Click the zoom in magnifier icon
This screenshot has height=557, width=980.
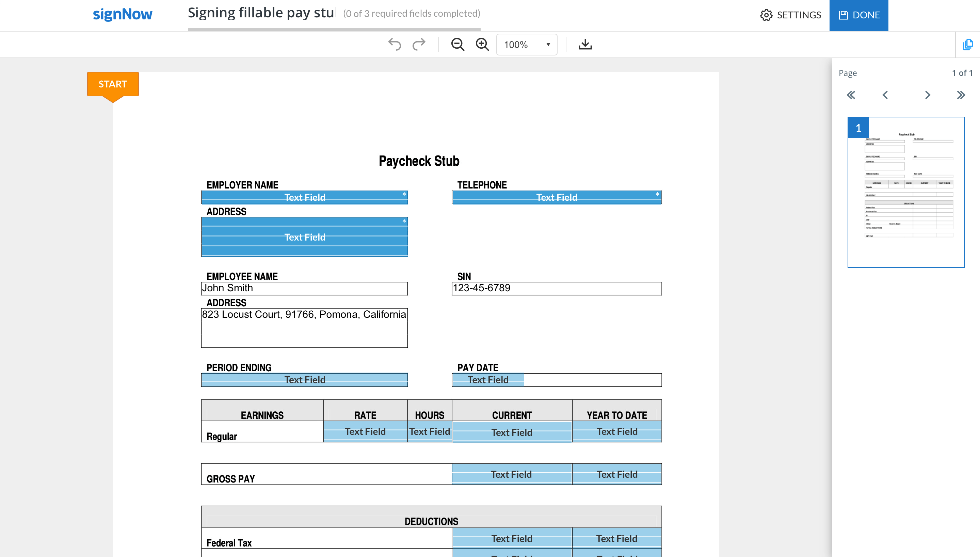pos(482,44)
